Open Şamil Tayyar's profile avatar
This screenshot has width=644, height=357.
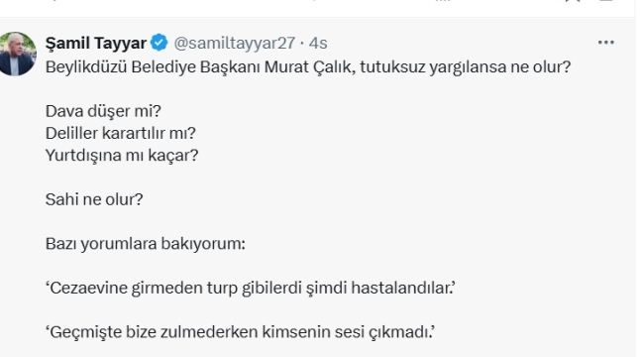(x=17, y=54)
